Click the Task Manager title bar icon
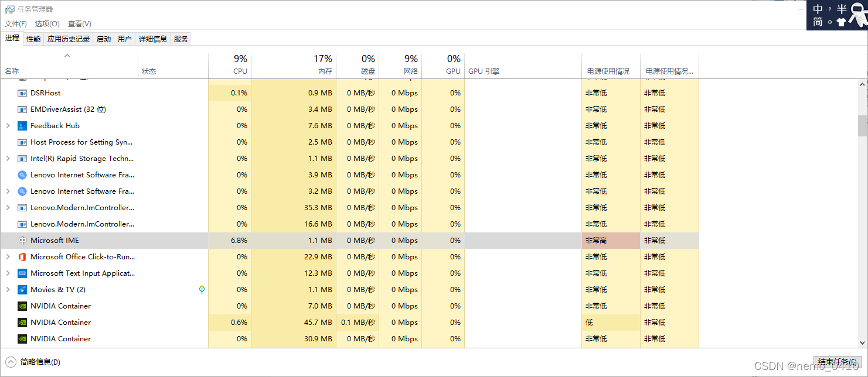Screen dimensions: 868x377 tap(9, 9)
